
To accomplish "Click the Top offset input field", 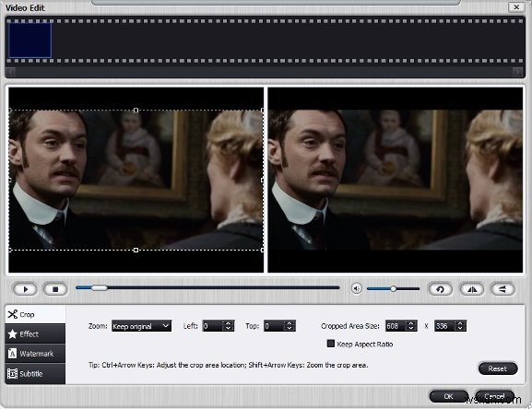I will [274, 326].
